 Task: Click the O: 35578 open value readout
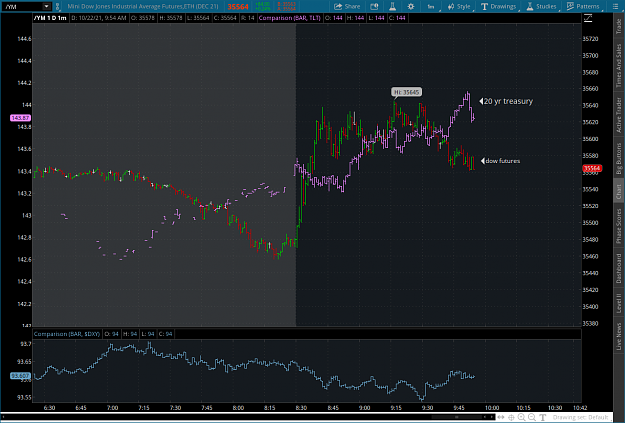point(142,18)
